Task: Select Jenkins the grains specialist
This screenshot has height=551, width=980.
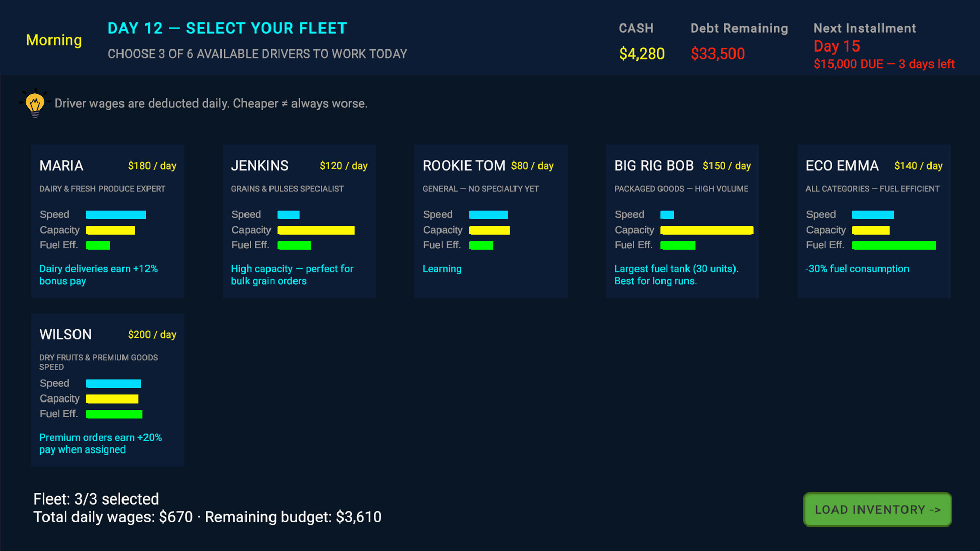Action: [299, 221]
